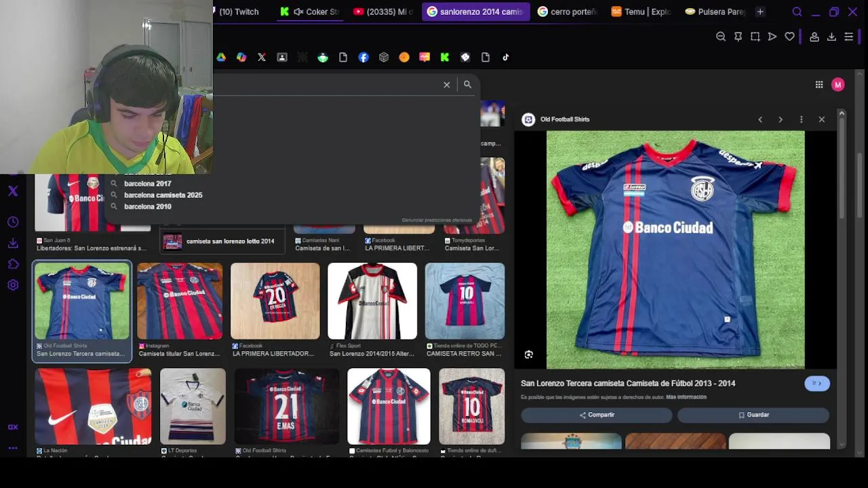This screenshot has width=868, height=488.
Task: Switch to the Twitch tab
Action: pos(238,12)
